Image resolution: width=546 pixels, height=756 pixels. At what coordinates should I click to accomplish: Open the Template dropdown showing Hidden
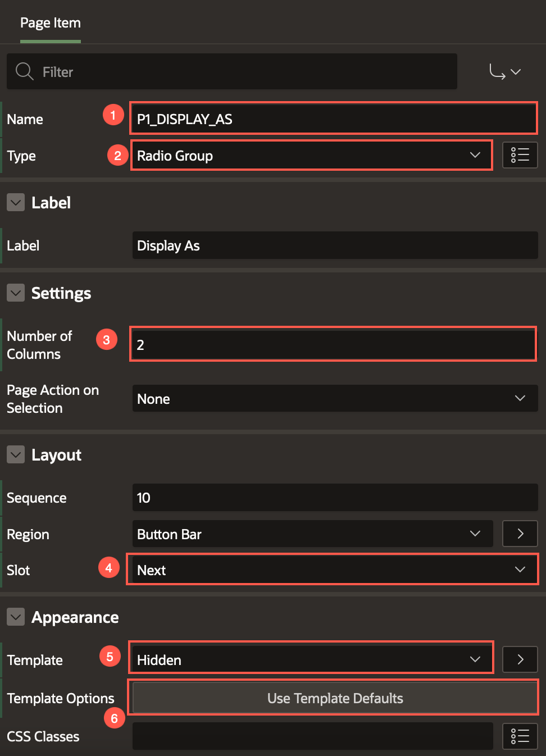312,660
